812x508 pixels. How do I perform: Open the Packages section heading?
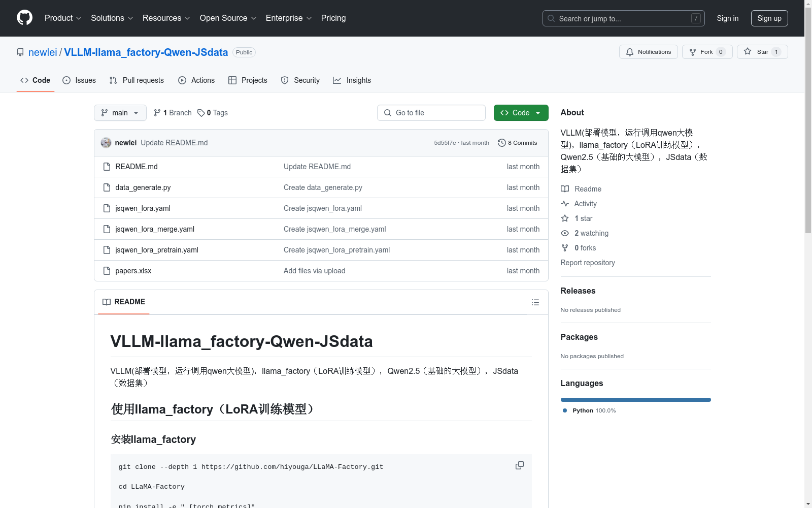(579, 337)
